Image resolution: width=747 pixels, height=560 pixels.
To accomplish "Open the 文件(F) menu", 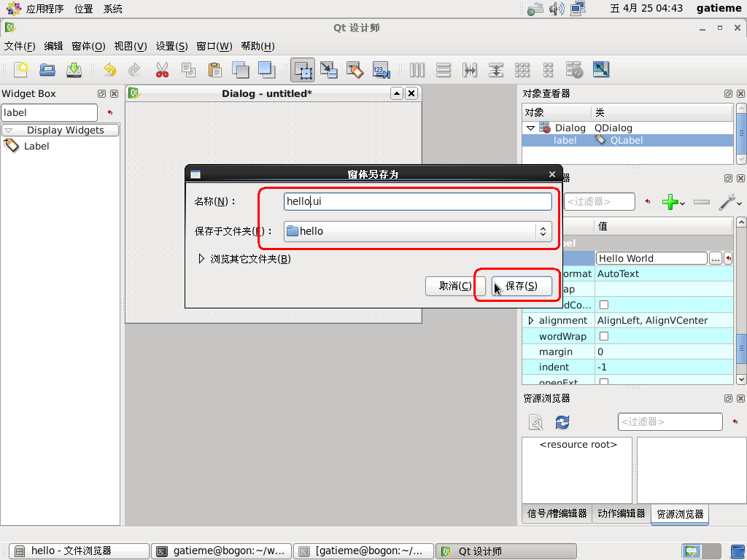I will [20, 46].
